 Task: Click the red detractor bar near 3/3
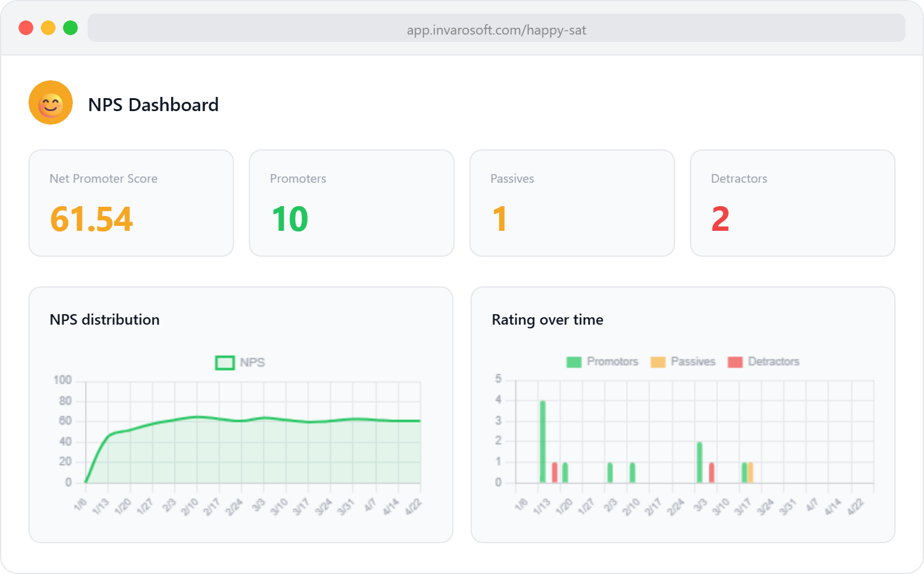pos(712,472)
